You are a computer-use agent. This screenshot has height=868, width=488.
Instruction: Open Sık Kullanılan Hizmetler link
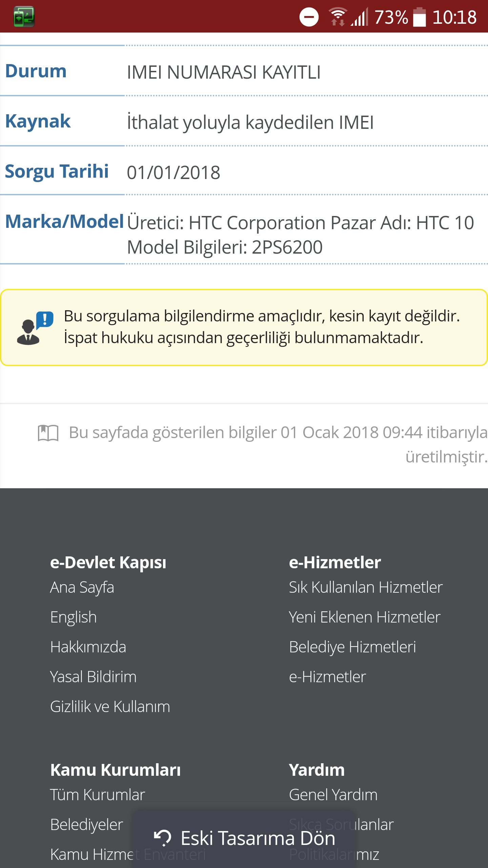366,587
